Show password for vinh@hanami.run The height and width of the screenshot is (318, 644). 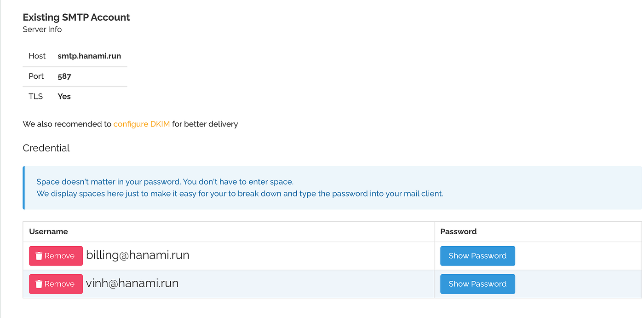[477, 284]
